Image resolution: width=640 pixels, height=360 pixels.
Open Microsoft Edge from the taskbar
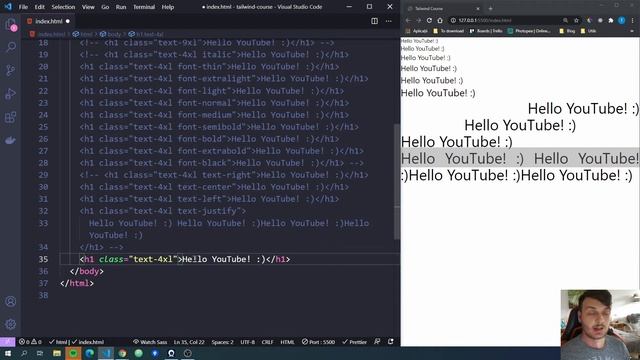(89, 353)
